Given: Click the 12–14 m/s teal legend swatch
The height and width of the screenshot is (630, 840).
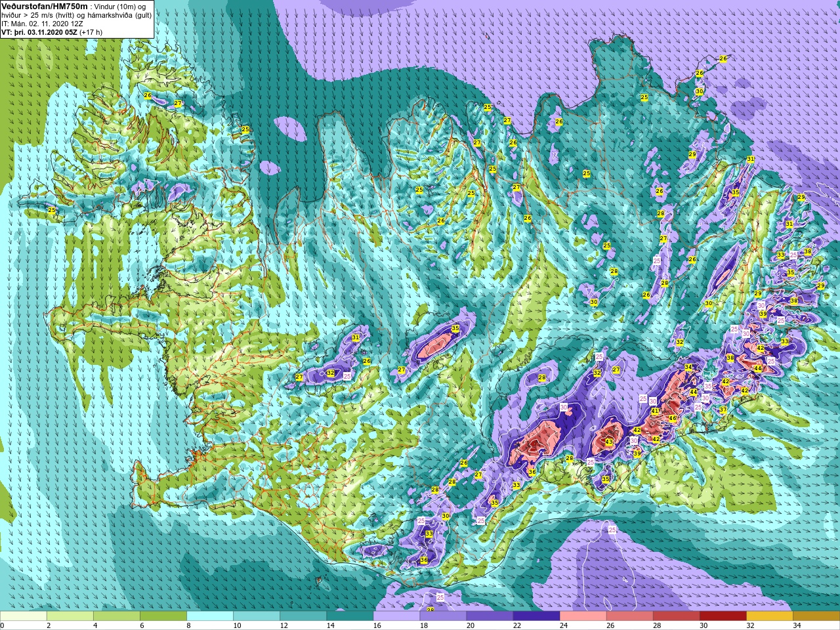Looking at the screenshot, I should [303, 616].
